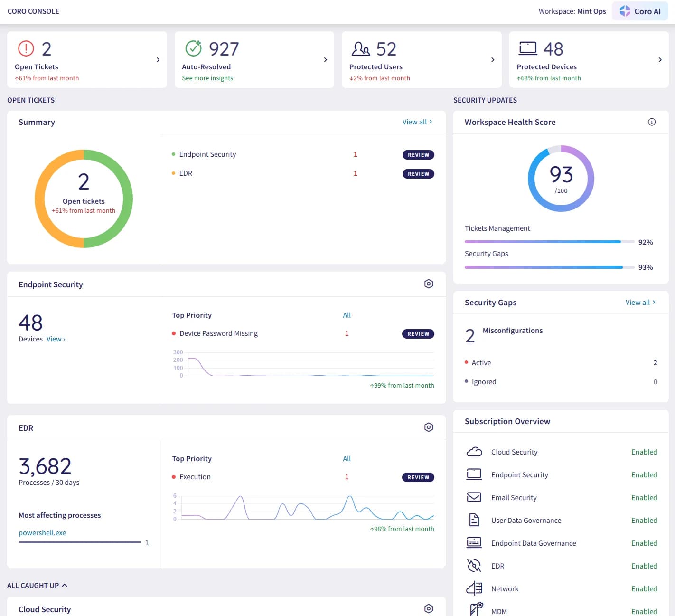Click powershell.exe process usage bar
The height and width of the screenshot is (616, 675).
[80, 542]
